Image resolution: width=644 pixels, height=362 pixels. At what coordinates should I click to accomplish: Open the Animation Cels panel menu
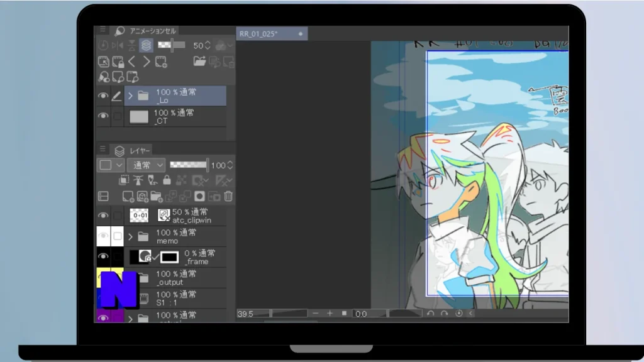[103, 30]
